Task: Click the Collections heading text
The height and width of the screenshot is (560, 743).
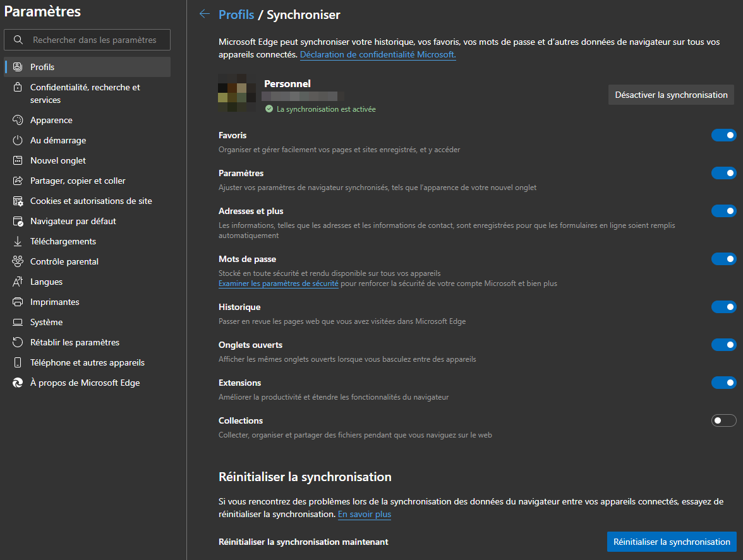Action: point(240,421)
